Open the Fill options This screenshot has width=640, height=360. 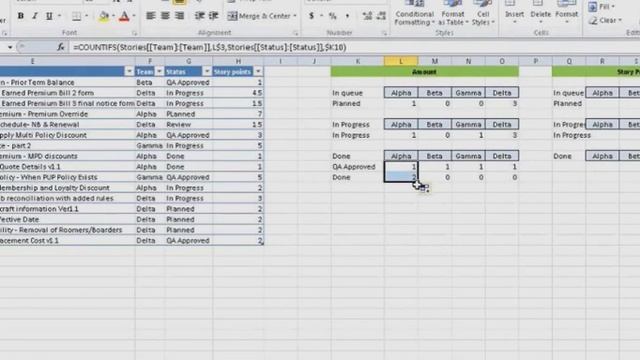pyautogui.click(x=601, y=7)
